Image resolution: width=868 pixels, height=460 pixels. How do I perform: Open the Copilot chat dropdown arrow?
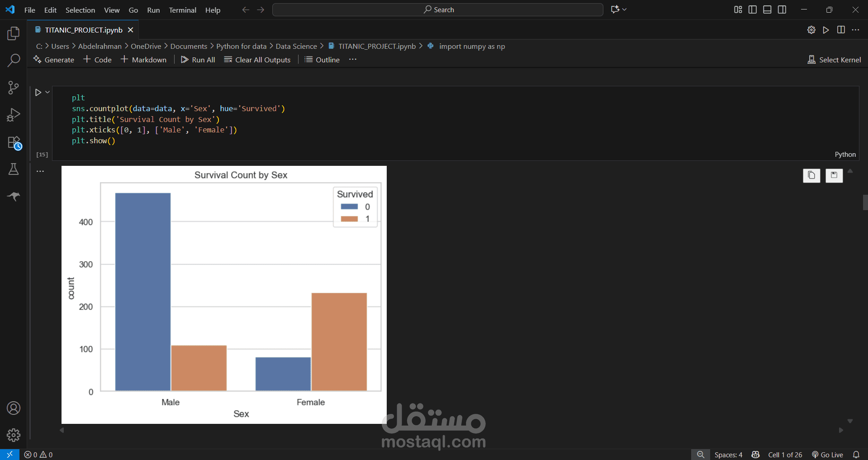click(x=625, y=9)
